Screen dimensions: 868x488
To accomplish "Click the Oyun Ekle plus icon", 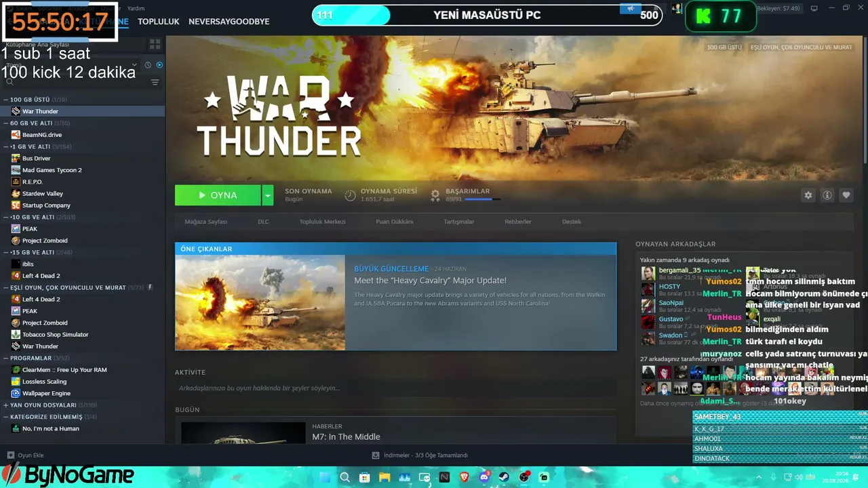I will [x=10, y=455].
